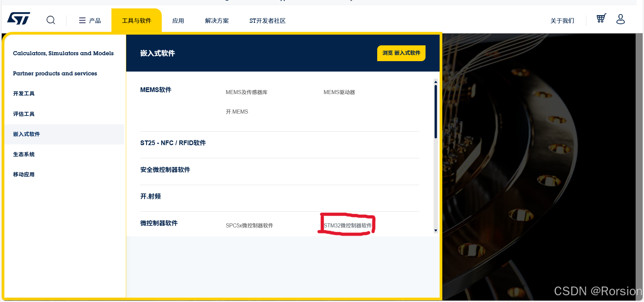Viewport: 644px width, 302px height.
Task: Open the user account icon
Action: tap(621, 19)
